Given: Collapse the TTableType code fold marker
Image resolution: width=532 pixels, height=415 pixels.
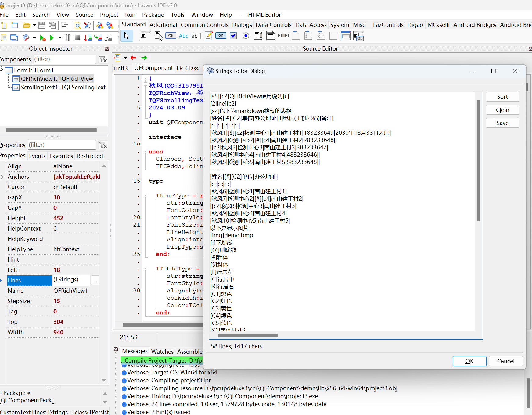Looking at the screenshot, I should coord(146,269).
